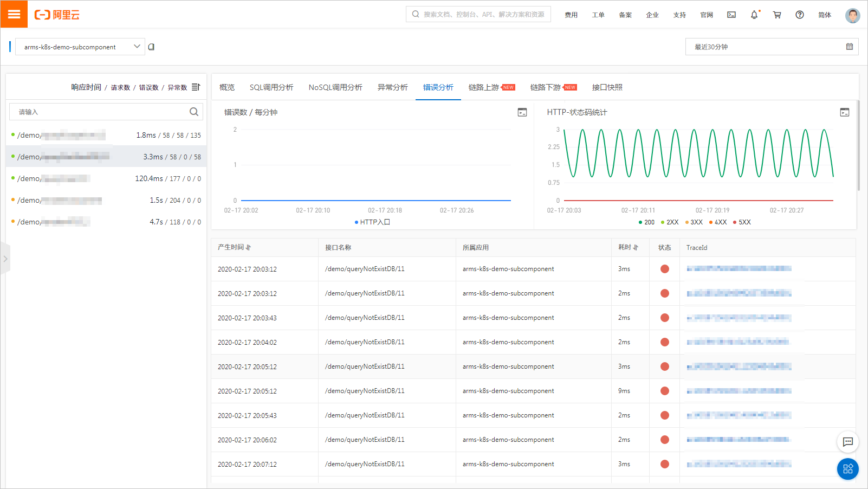Click the search magnifier in interface filter

point(194,112)
